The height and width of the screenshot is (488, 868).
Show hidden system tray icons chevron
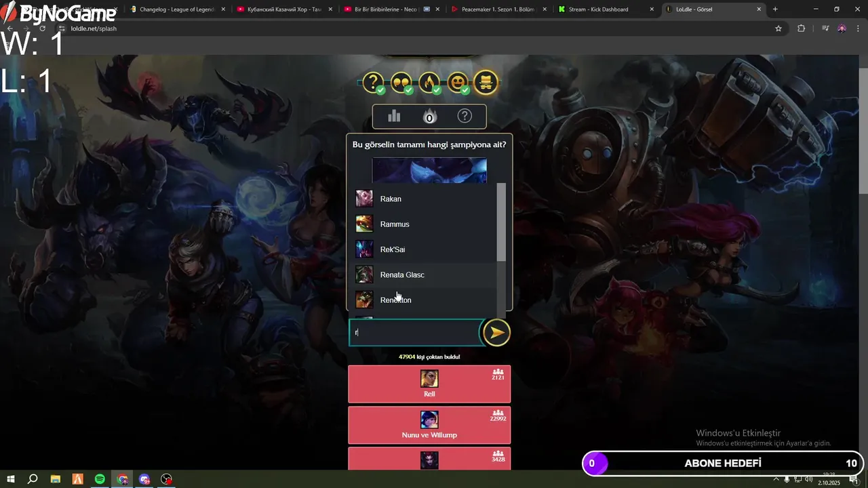pos(776,479)
